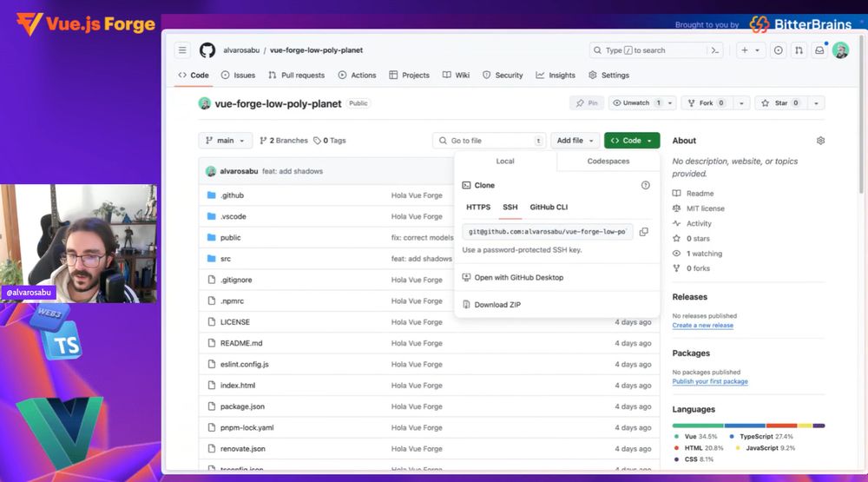Screen dimensions: 868x482
Task: Expand the Unwatch options dropdown
Action: coord(670,103)
